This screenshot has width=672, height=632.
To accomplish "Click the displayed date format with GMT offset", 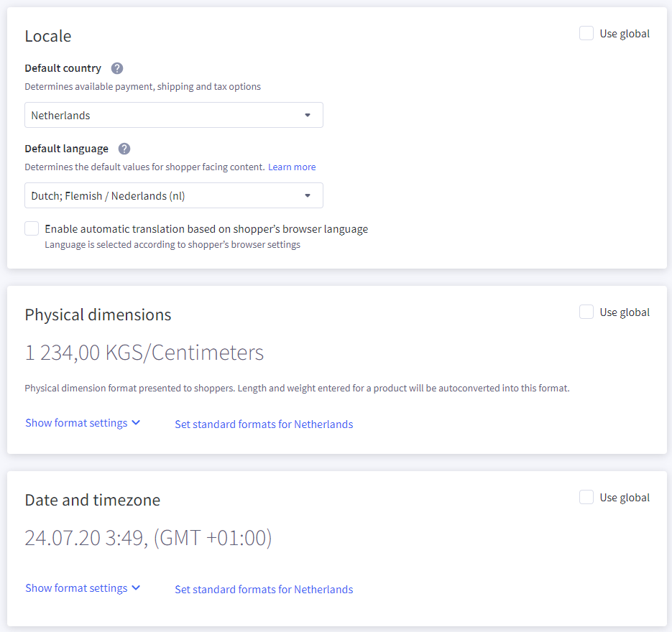I will [149, 538].
